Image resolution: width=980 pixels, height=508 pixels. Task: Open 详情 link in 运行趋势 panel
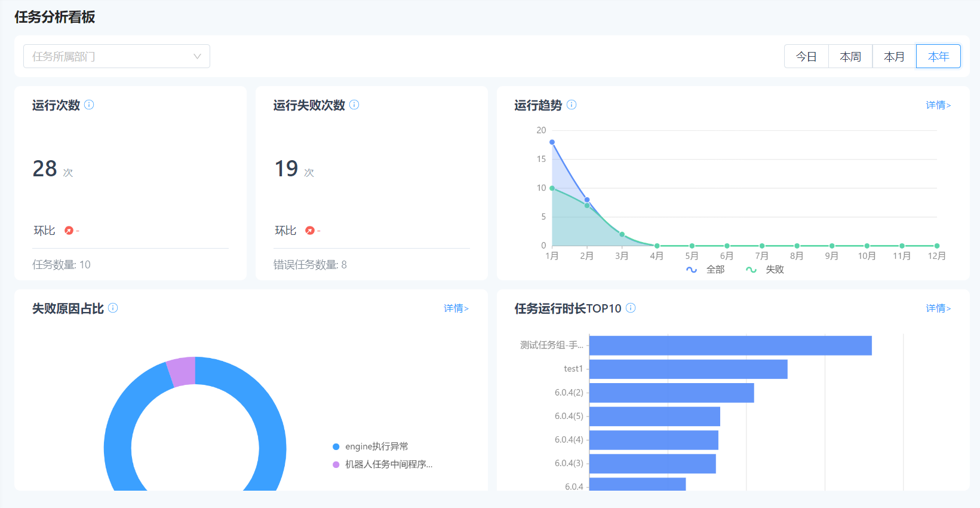coord(938,105)
